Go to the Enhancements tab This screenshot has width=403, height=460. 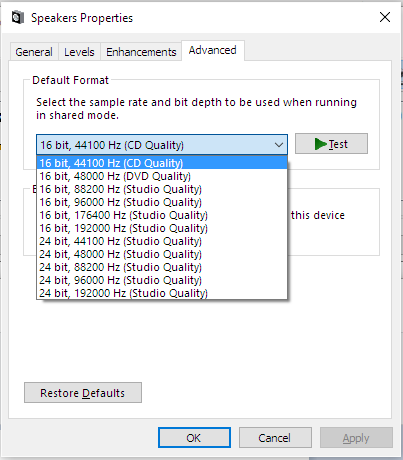[x=141, y=52]
